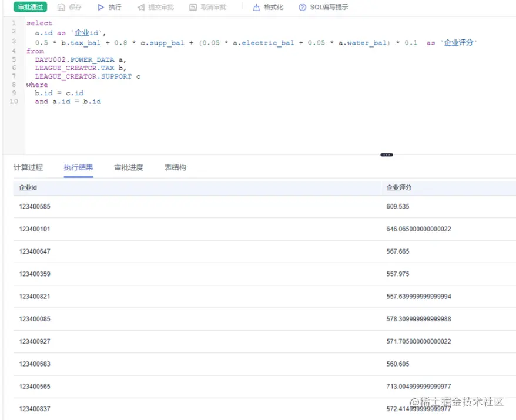Click LEAGUE_CREATOR.SUPPORT in the SQL editor
The height and width of the screenshot is (420, 516).
point(83,76)
